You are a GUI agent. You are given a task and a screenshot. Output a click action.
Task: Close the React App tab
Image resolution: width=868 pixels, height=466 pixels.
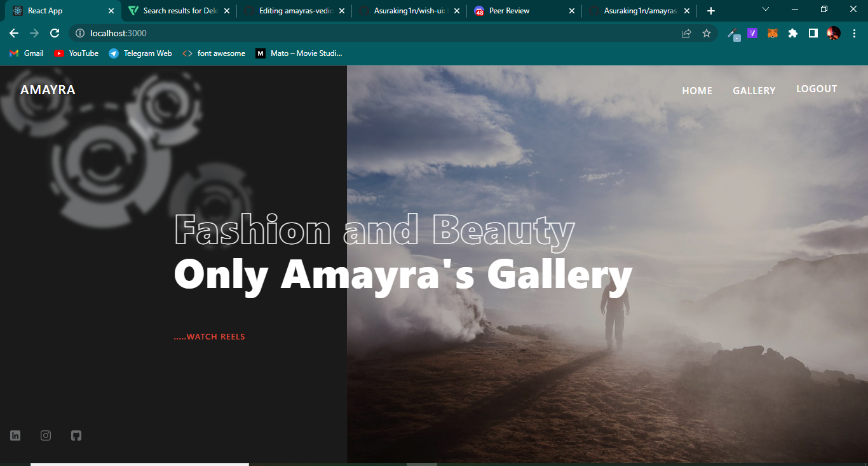111,11
